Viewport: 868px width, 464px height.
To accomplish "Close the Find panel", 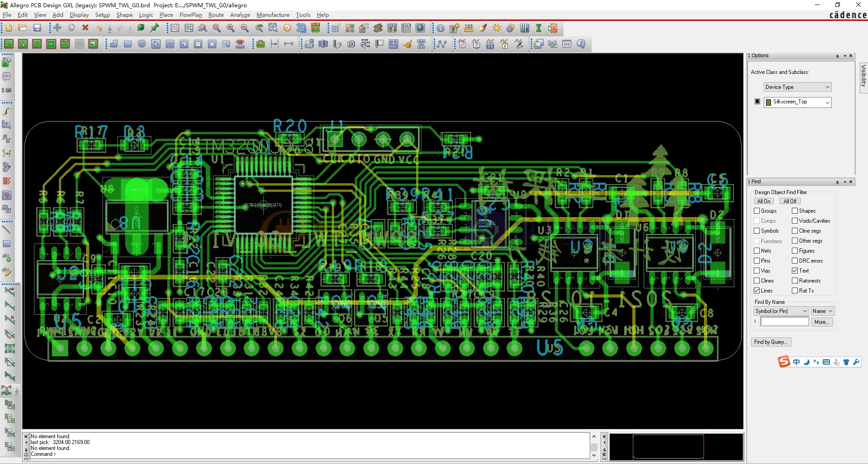I will coord(851,182).
